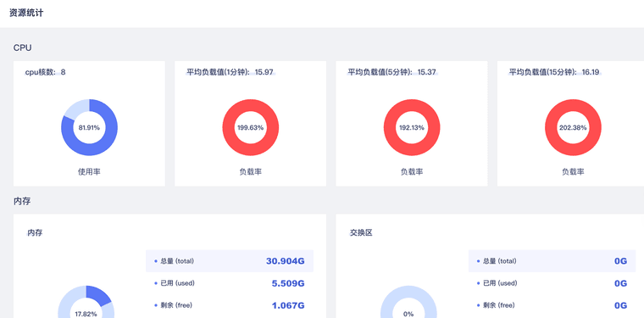The height and width of the screenshot is (318, 644).
Task: Click the 202.38% load rate donut chart
Action: 573,127
